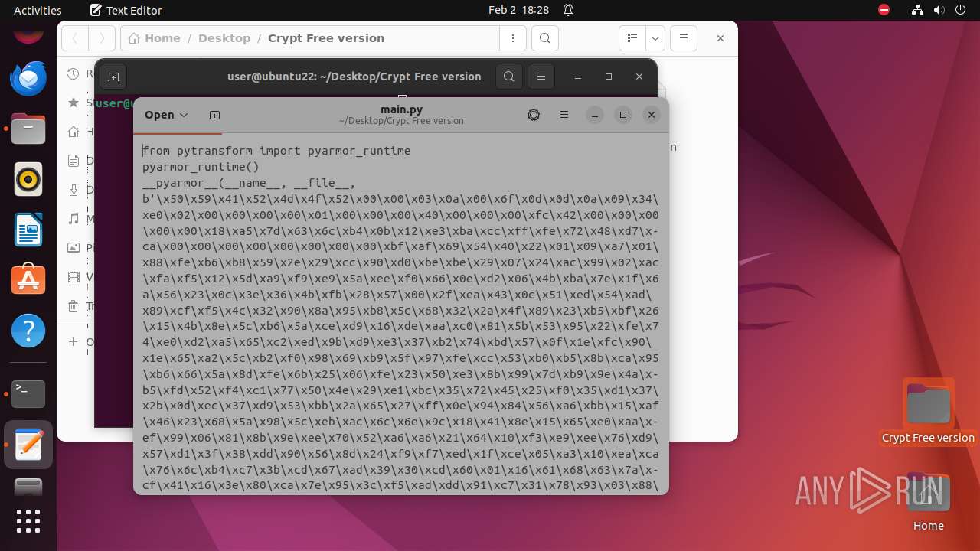This screenshot has height=551, width=980.
Task: Switch to Text Editor dock icon
Action: tap(28, 445)
